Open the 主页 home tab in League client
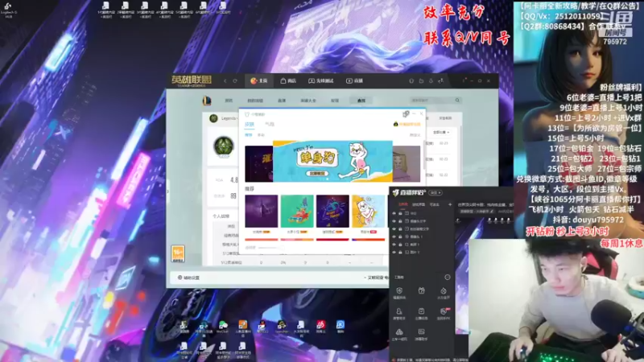The image size is (644, 362). [258, 81]
